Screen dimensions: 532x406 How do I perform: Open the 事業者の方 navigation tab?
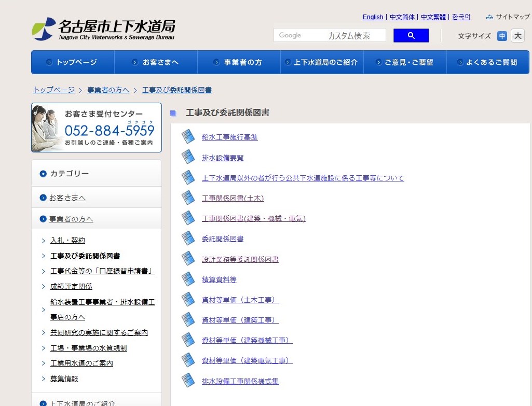coord(239,62)
